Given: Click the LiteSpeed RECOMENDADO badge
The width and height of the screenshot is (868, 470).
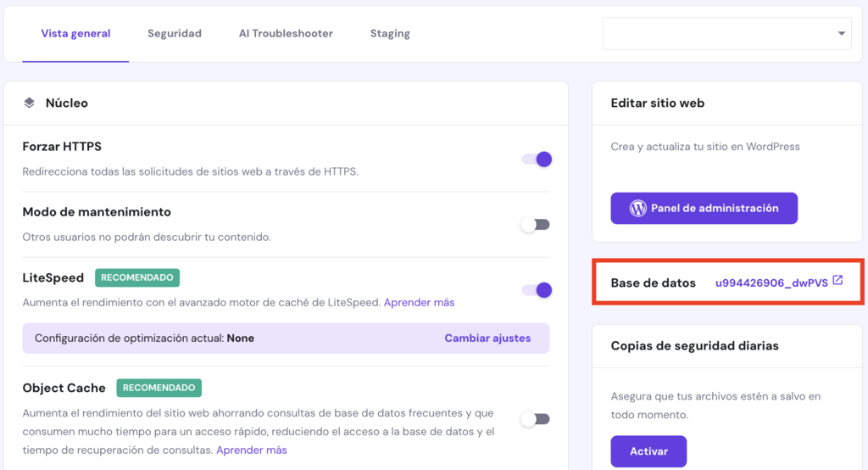Looking at the screenshot, I should click(137, 277).
